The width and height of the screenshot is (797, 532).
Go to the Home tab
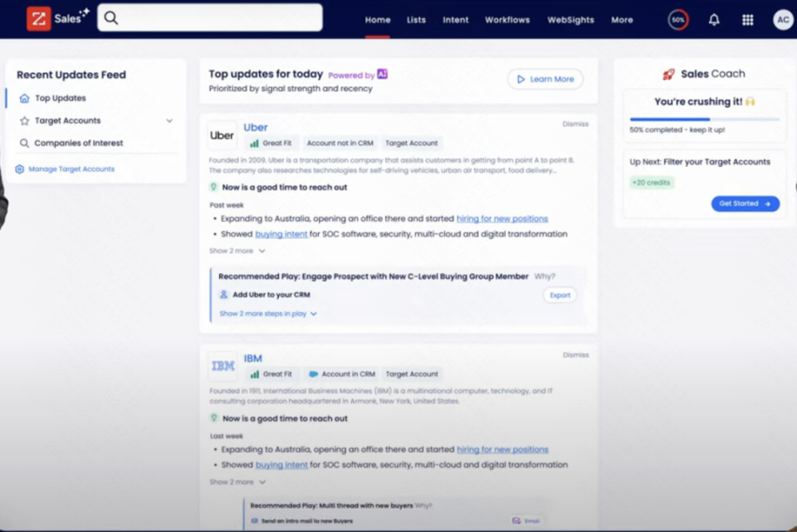[x=378, y=20]
